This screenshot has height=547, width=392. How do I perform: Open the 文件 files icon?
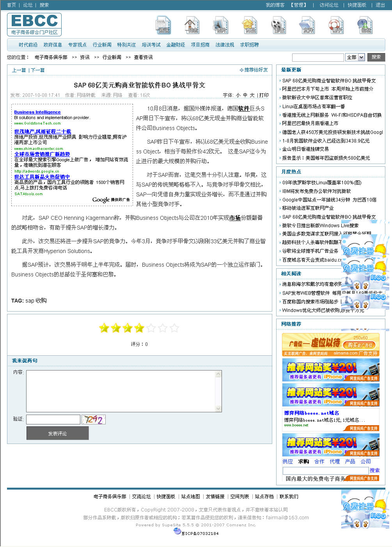coord(308,25)
